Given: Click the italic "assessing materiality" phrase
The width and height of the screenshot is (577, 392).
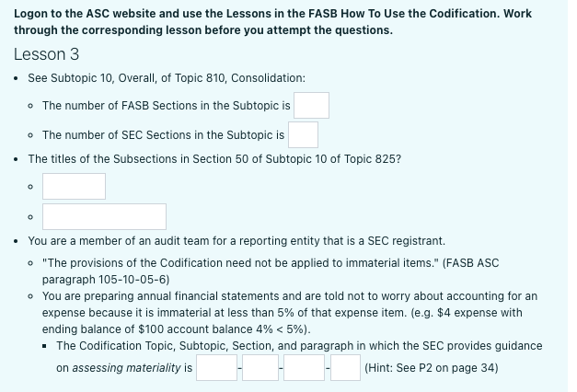Looking at the screenshot, I should (126, 368).
